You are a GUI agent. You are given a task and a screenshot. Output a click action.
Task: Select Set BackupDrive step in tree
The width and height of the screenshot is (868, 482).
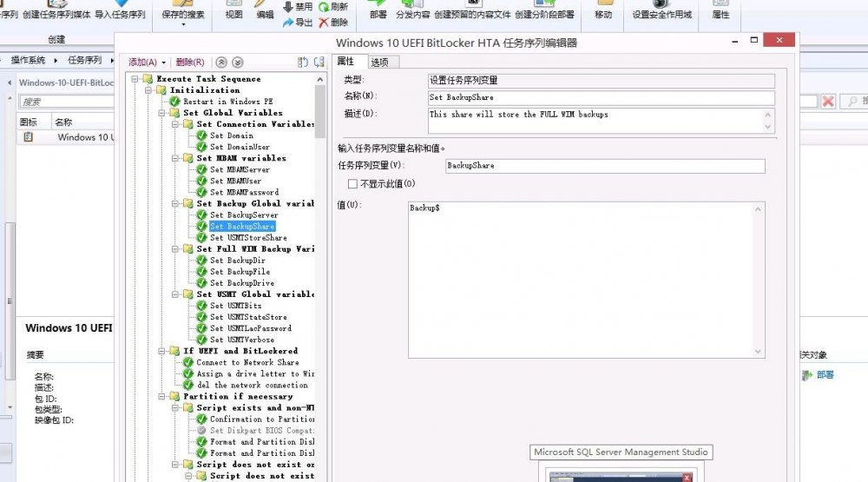pyautogui.click(x=242, y=283)
